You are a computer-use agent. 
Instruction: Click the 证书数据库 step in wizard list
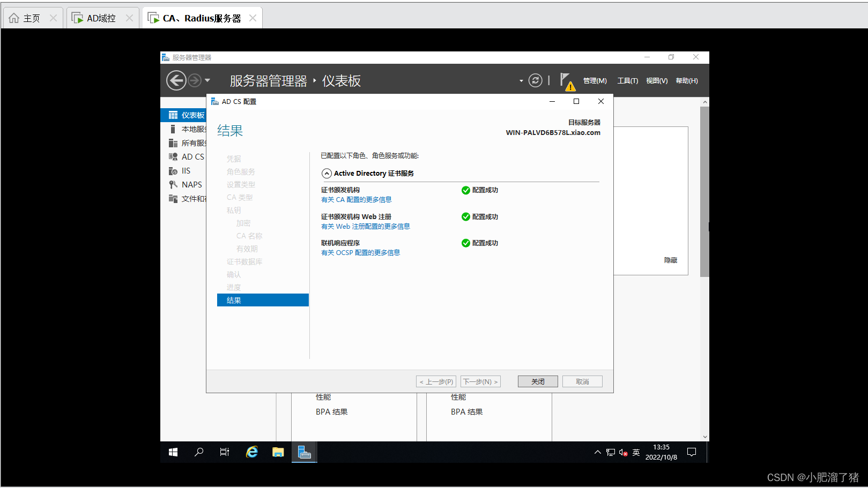(244, 262)
